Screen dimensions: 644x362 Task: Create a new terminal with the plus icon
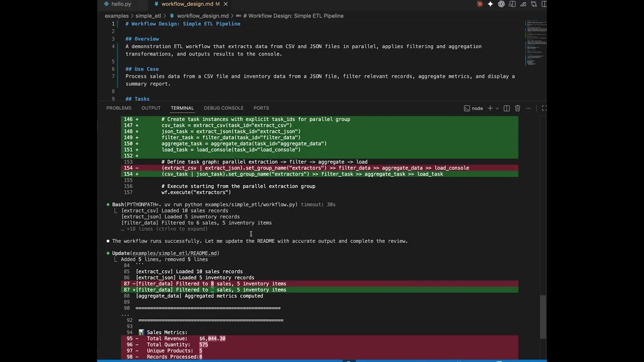click(x=490, y=108)
